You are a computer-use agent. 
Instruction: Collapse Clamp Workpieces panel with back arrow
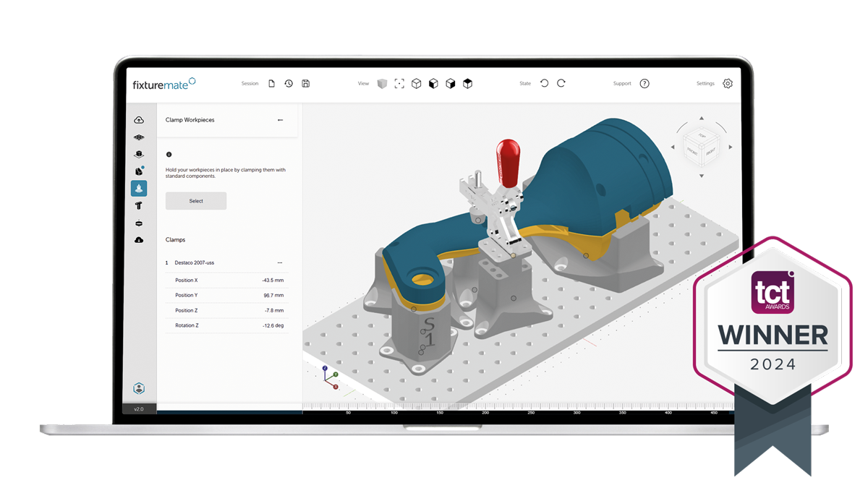(x=281, y=120)
